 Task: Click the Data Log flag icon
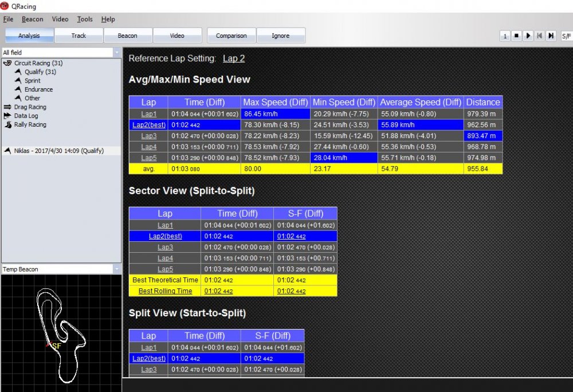click(x=8, y=116)
